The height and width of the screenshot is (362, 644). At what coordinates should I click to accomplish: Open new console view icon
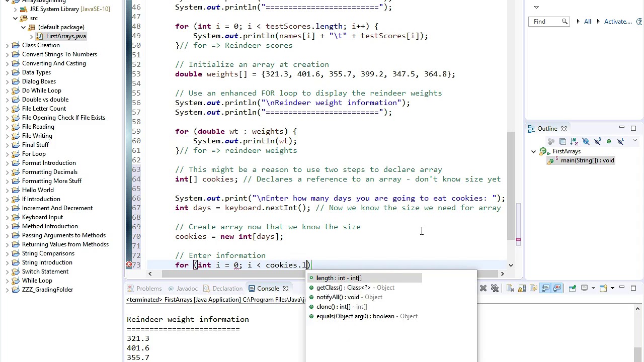[x=603, y=288]
